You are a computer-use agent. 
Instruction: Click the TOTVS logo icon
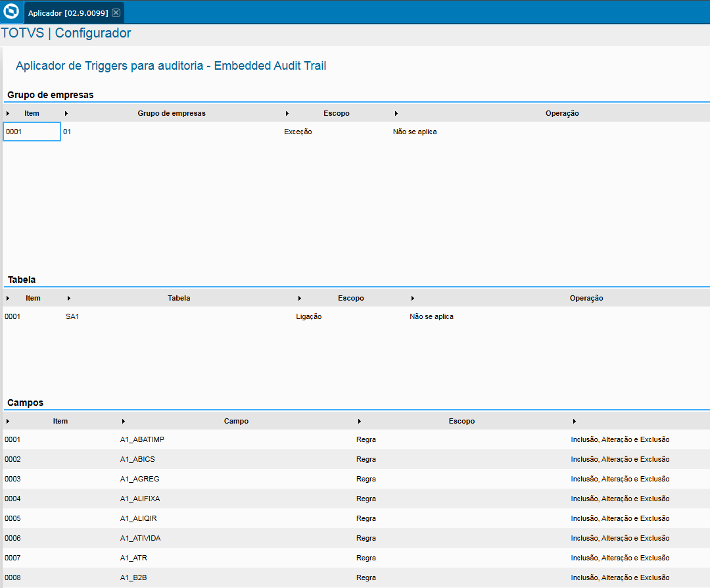[x=11, y=11]
